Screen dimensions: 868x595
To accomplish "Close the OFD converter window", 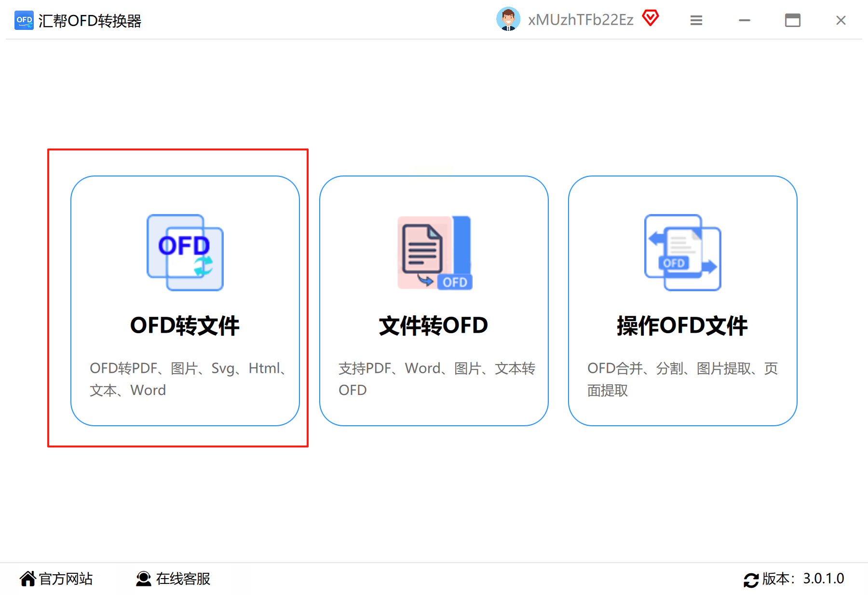I will (841, 20).
